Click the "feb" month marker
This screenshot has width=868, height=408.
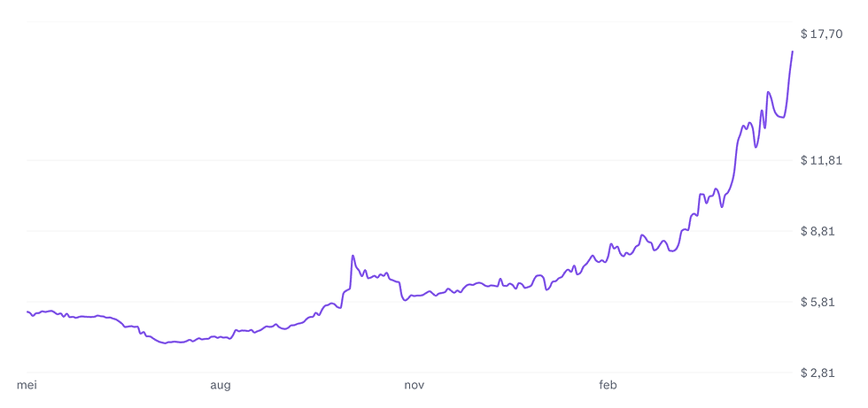click(x=608, y=385)
